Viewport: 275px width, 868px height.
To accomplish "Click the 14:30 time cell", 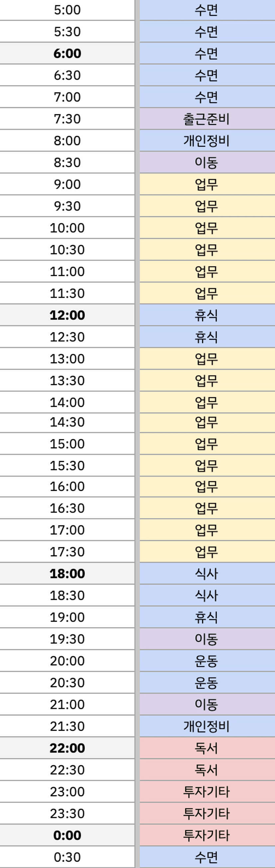I will tap(67, 422).
